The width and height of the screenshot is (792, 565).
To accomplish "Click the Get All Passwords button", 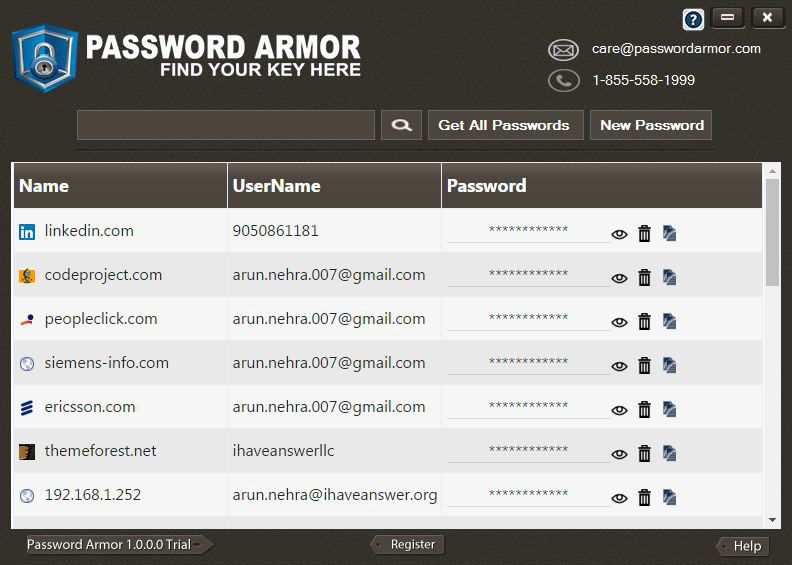I will 506,125.
